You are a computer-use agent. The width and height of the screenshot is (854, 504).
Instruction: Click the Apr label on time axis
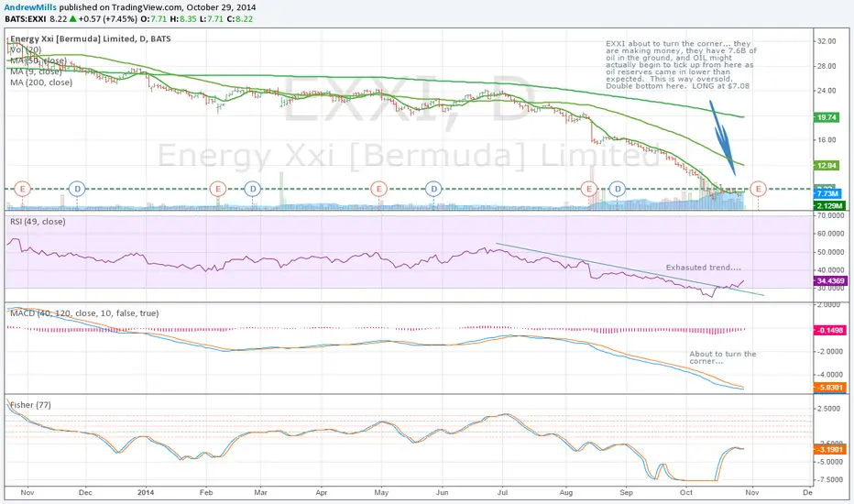click(x=322, y=493)
